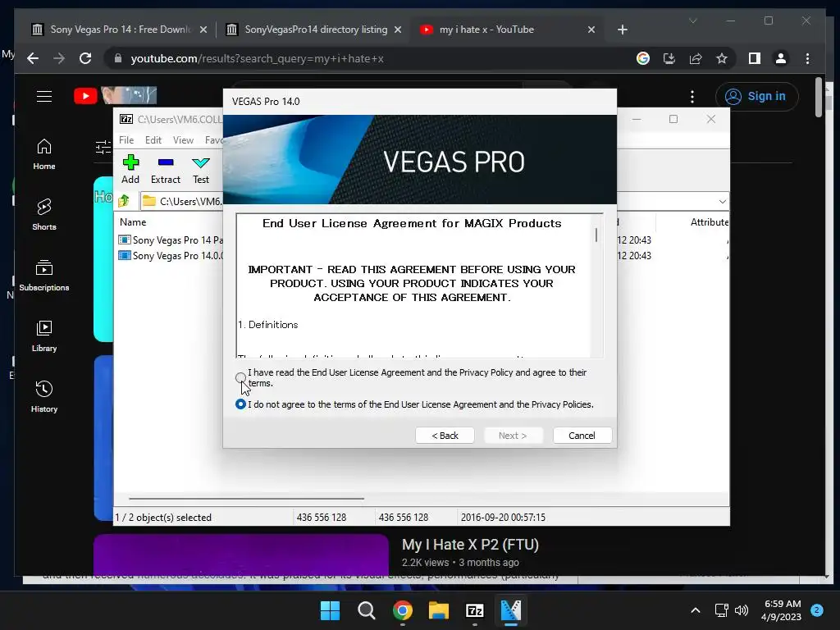Click the Add icon in 7-Zip toolbar
Viewport: 840px width, 630px height.
click(130, 169)
